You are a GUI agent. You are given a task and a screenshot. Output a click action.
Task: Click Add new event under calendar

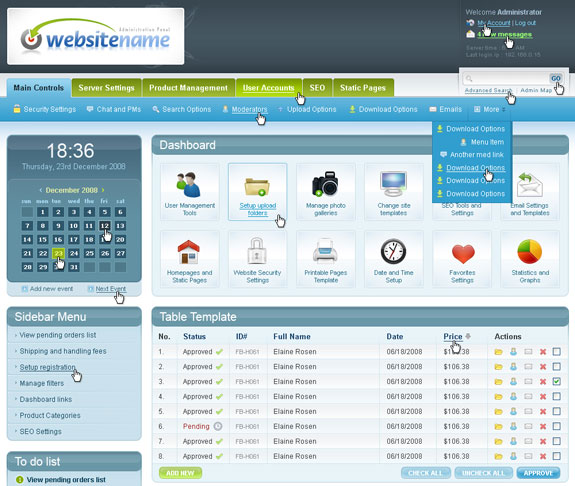[47, 289]
